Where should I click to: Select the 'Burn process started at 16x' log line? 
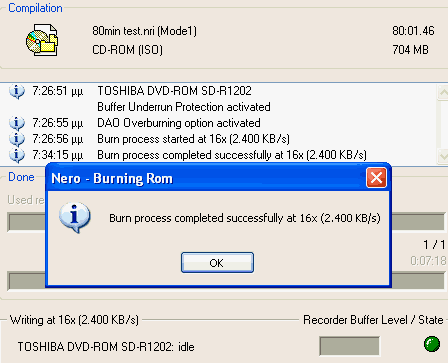pos(193,139)
